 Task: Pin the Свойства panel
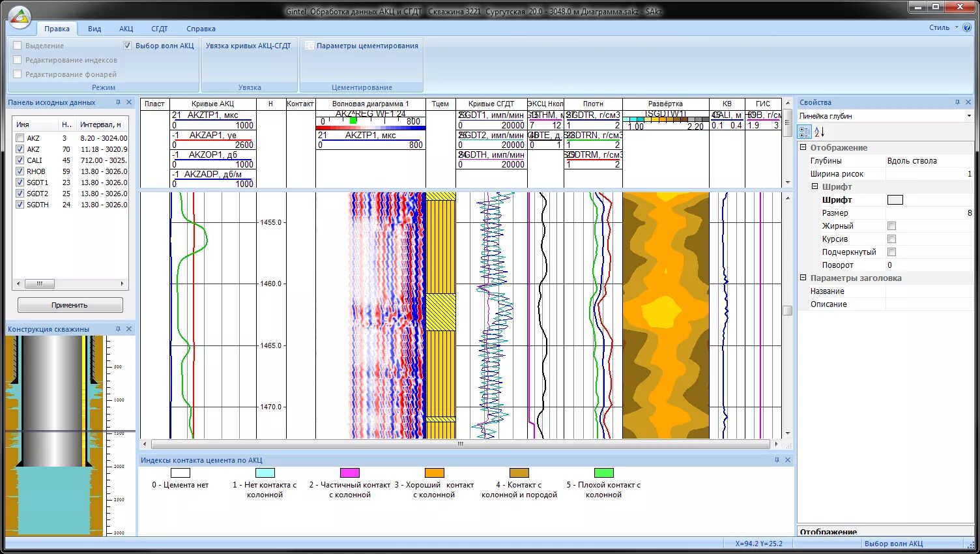[957, 102]
